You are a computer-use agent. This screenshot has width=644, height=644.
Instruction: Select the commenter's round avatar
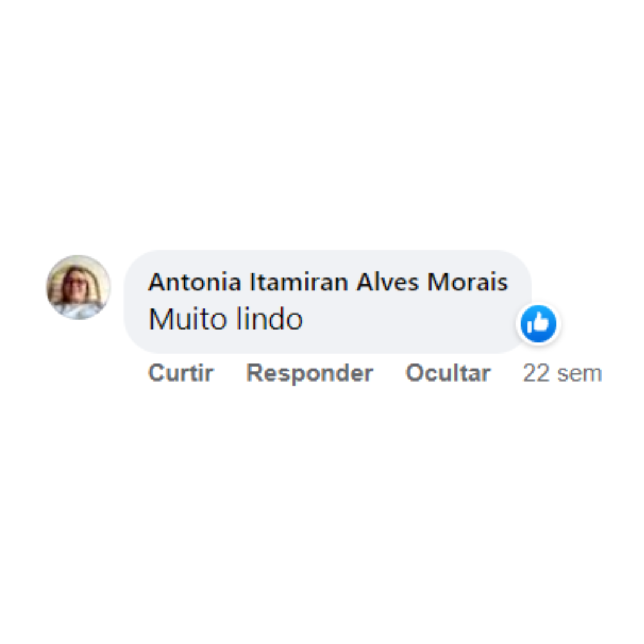[x=78, y=287]
